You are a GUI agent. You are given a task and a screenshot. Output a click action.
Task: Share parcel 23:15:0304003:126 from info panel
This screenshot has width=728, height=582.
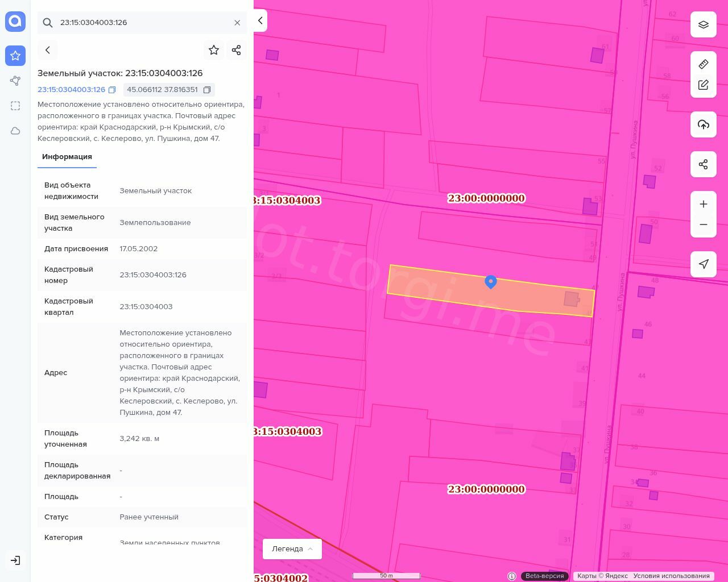(x=237, y=50)
